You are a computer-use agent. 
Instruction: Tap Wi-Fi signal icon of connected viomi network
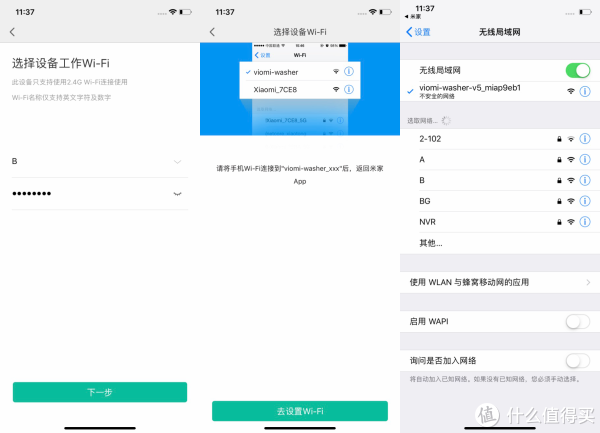point(571,91)
